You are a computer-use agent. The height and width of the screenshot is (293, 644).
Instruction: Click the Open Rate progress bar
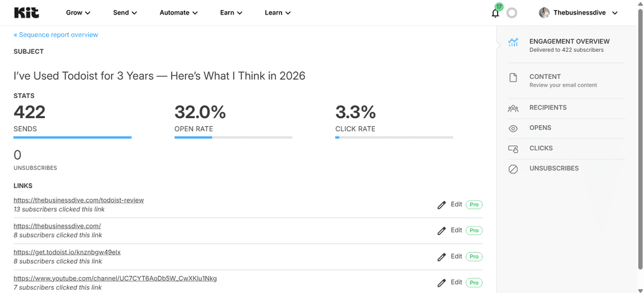click(x=233, y=137)
